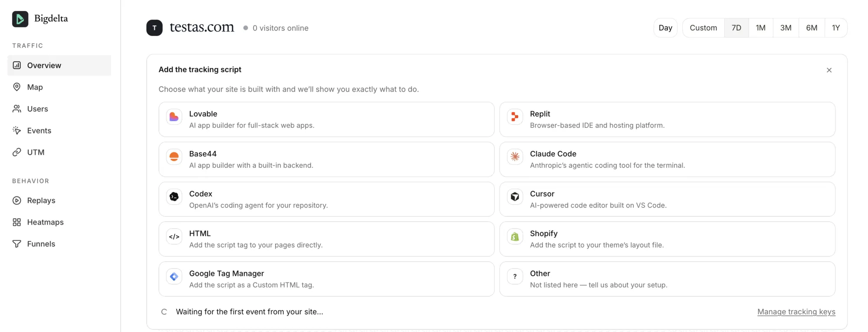Click the HTML code brackets icon
This screenshot has height=332, width=868.
point(174,237)
